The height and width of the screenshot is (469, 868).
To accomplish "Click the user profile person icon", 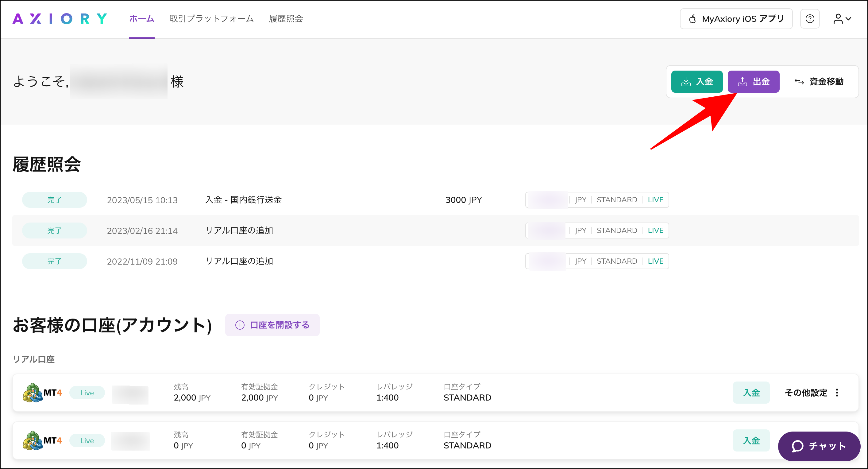I will point(838,18).
